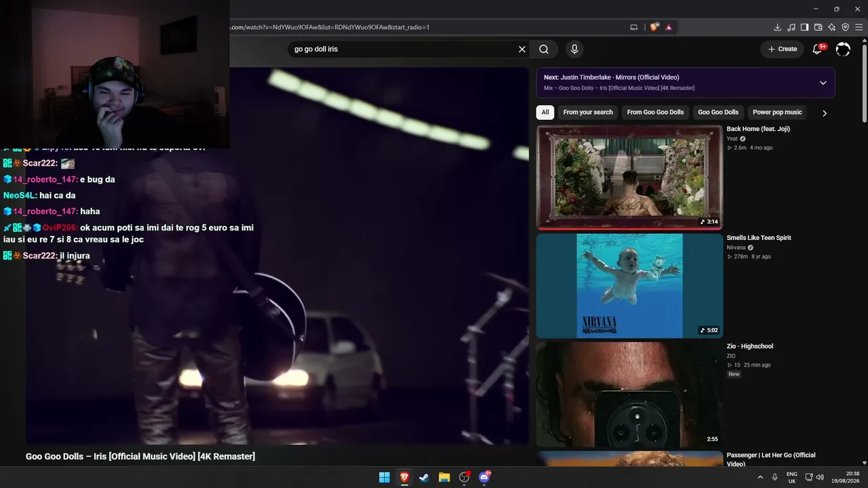Open Back Home (feat. Joji) thumbnail

pyautogui.click(x=629, y=177)
